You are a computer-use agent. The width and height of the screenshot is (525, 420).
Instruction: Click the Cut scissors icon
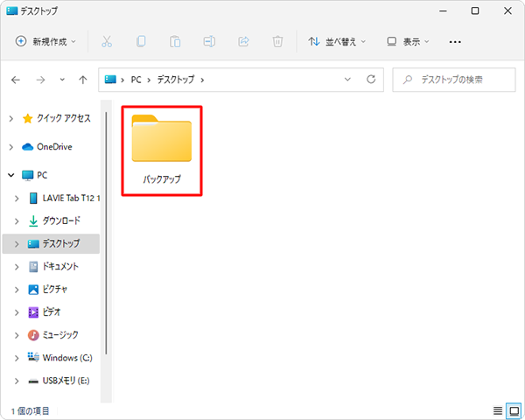pos(107,41)
